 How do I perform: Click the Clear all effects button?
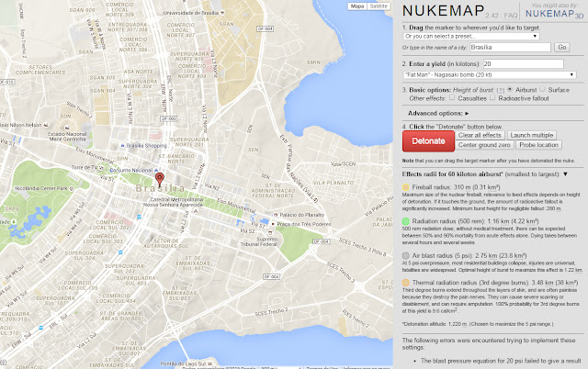pyautogui.click(x=480, y=135)
